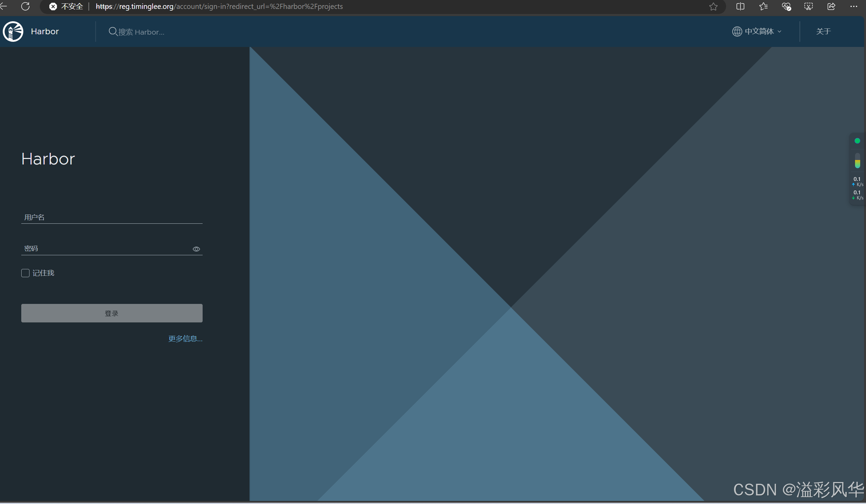866x504 pixels.
Task: Click the upload speed 0.1 K/s indicator
Action: [857, 182]
